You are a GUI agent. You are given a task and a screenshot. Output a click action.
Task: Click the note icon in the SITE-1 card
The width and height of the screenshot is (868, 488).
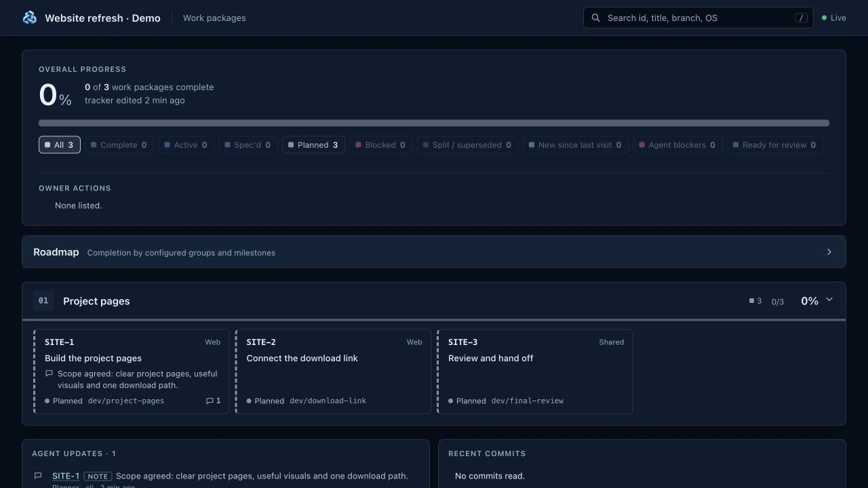click(49, 373)
